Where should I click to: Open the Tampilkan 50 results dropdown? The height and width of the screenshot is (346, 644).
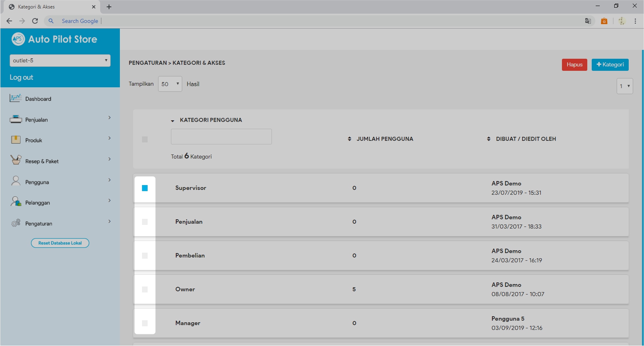(x=170, y=84)
